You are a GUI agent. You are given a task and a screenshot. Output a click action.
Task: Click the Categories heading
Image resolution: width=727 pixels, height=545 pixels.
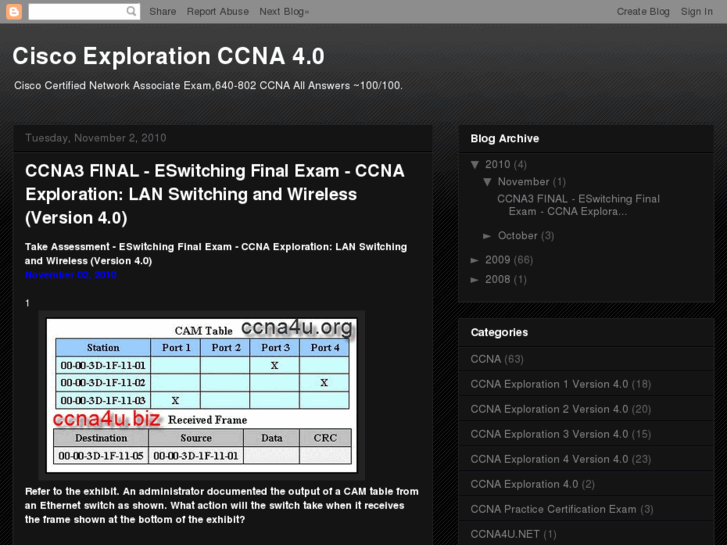[x=499, y=333]
